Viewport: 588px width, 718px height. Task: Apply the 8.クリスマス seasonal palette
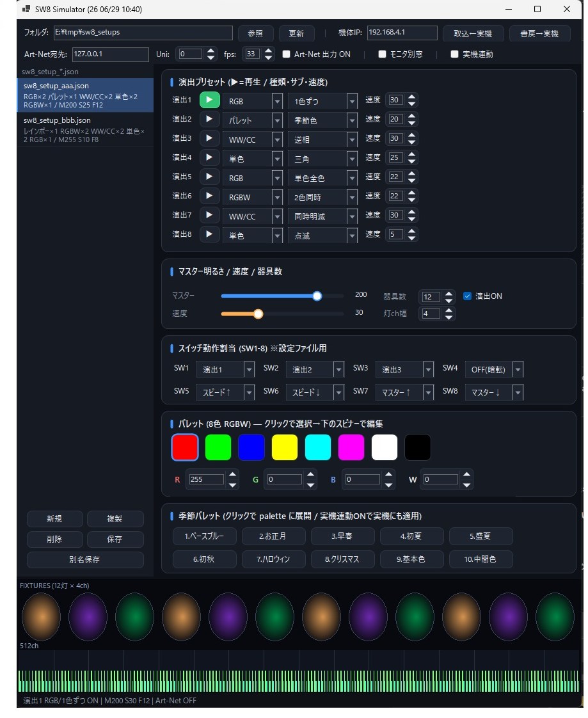click(x=342, y=559)
